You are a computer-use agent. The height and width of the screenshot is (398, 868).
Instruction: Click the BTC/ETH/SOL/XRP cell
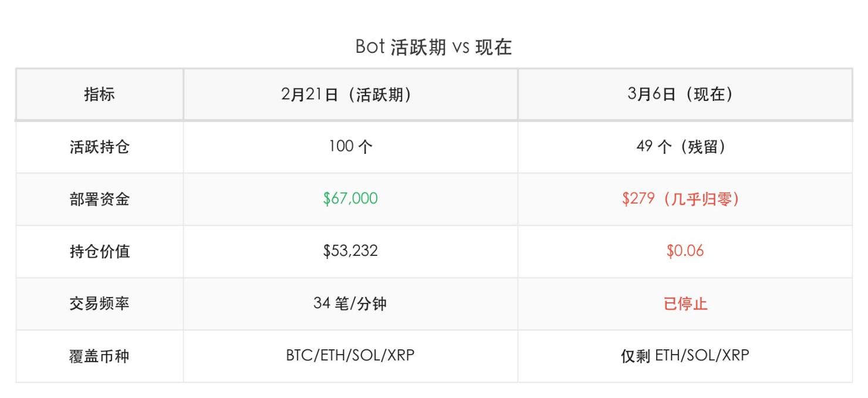coord(350,356)
